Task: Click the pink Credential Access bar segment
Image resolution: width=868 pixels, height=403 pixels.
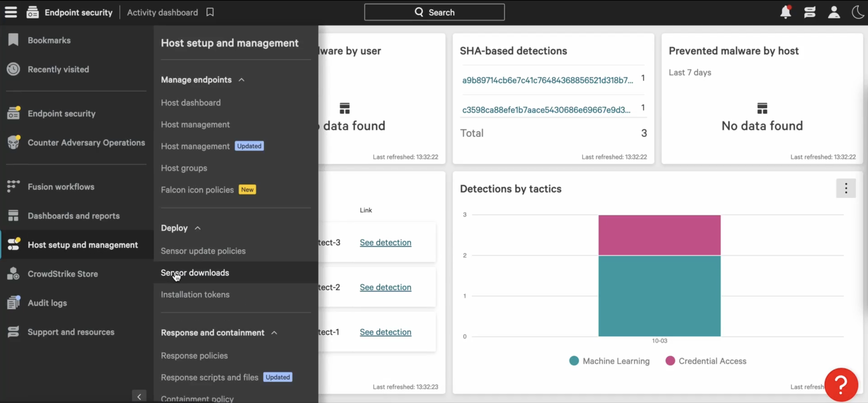Action: [x=659, y=235]
